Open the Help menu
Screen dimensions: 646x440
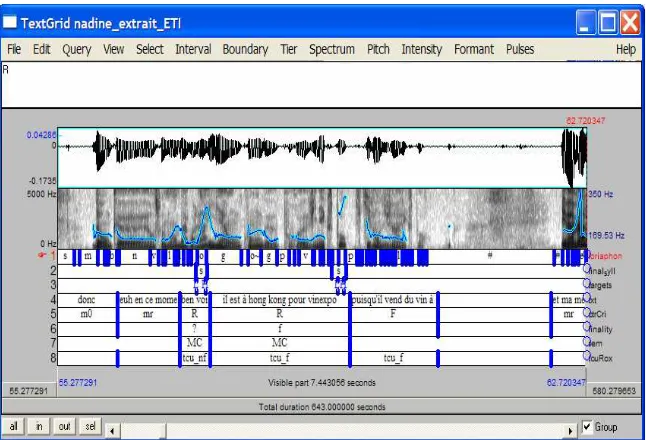click(x=626, y=49)
